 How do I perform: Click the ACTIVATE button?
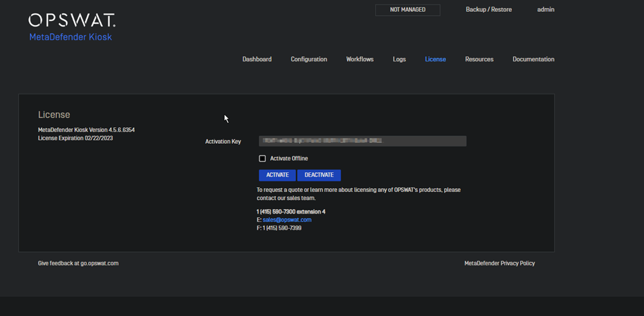[x=277, y=175]
